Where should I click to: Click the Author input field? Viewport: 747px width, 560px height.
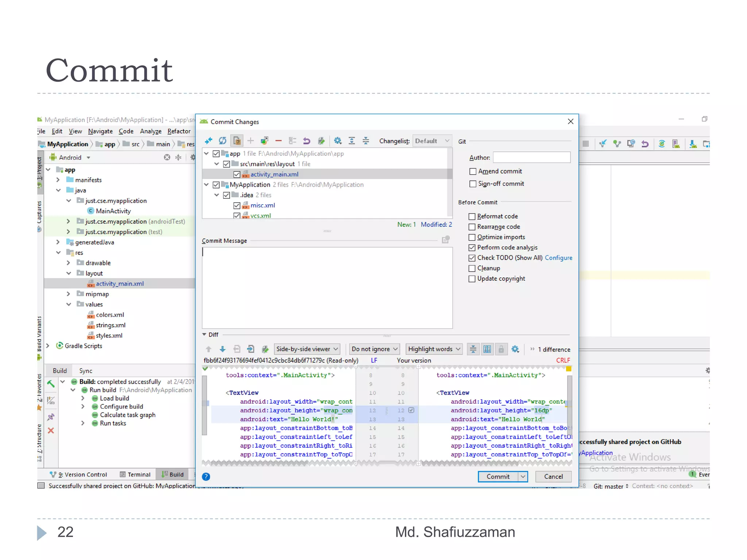point(532,157)
